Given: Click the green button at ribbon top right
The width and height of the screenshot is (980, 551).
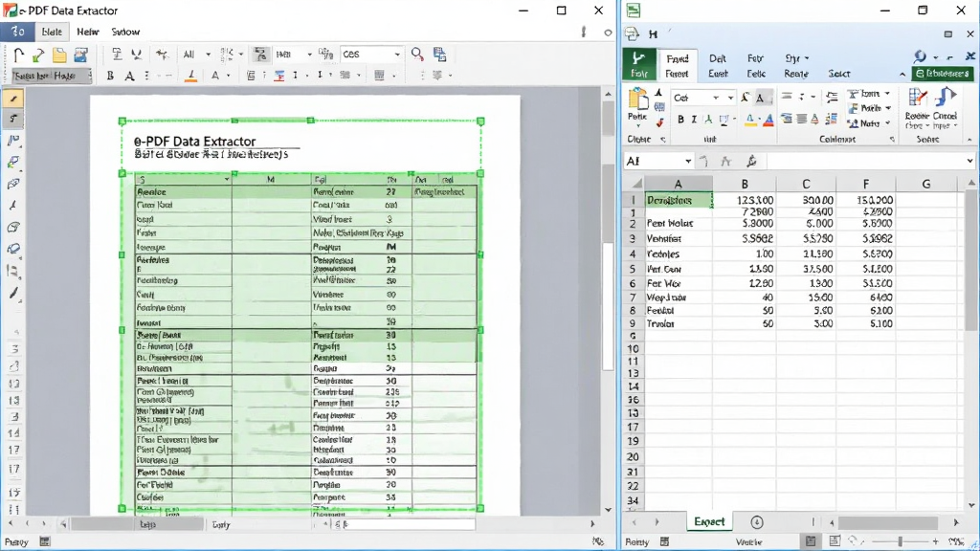Looking at the screenshot, I should 943,74.
